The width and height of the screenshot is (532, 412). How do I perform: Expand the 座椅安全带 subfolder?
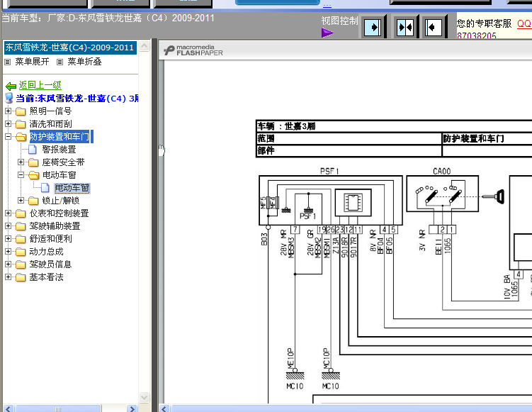pyautogui.click(x=21, y=162)
